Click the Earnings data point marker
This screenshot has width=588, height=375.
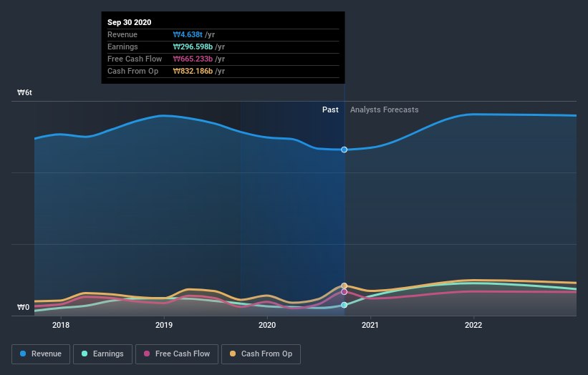344,305
